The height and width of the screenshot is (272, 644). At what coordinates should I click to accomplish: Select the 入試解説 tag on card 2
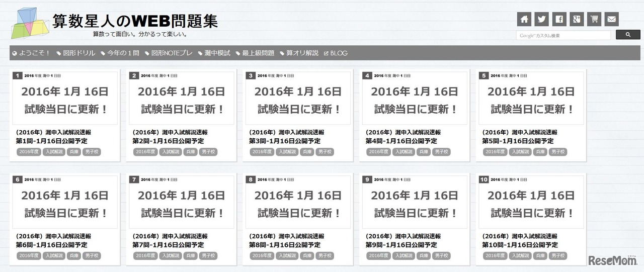[171, 152]
